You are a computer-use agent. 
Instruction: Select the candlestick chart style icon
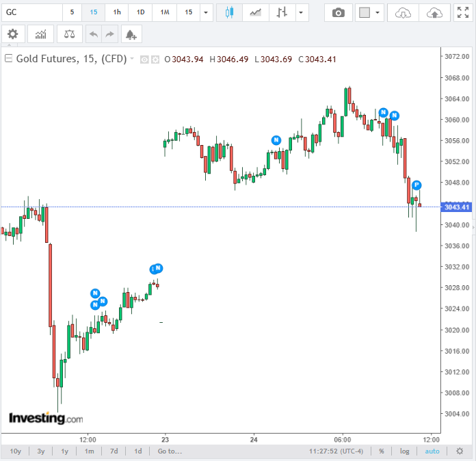229,12
